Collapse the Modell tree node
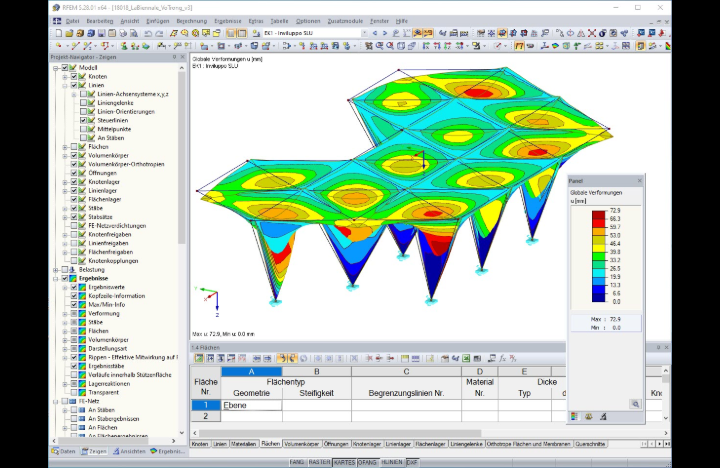Screen dimensions: 720x468 pos(56,68)
